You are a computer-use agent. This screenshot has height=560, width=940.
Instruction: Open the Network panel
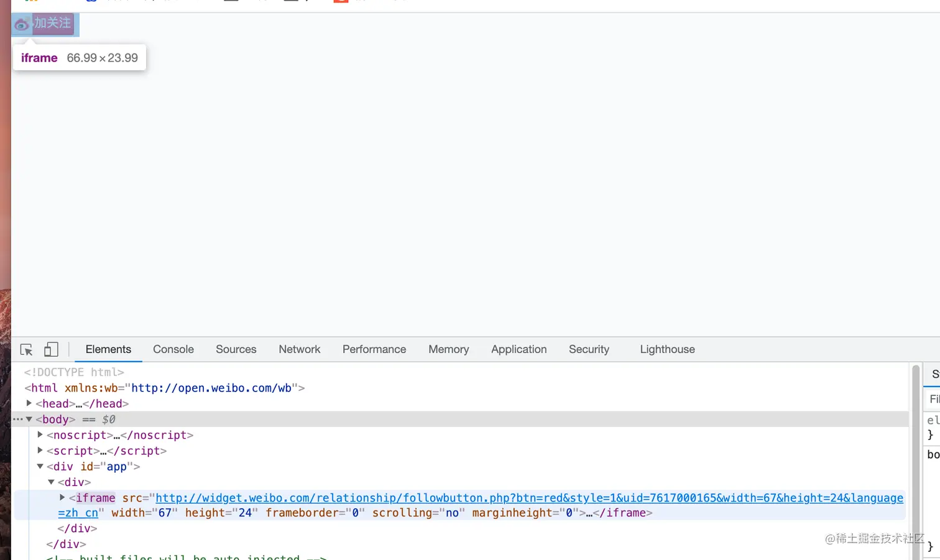click(299, 349)
